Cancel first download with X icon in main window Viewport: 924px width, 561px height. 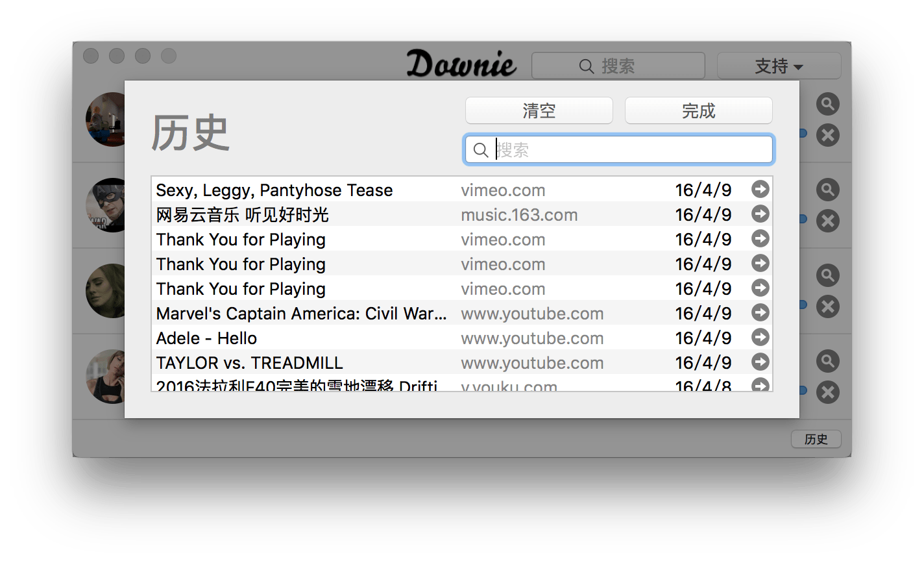point(827,135)
